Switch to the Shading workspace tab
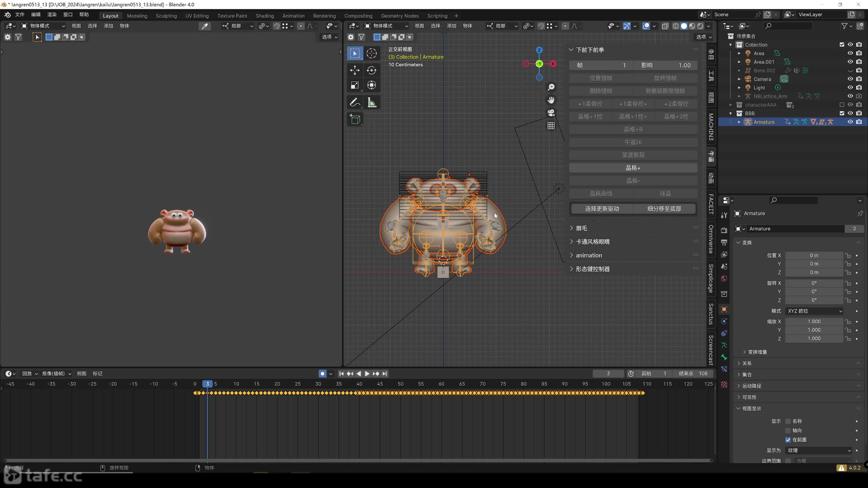The image size is (868, 488). click(265, 16)
